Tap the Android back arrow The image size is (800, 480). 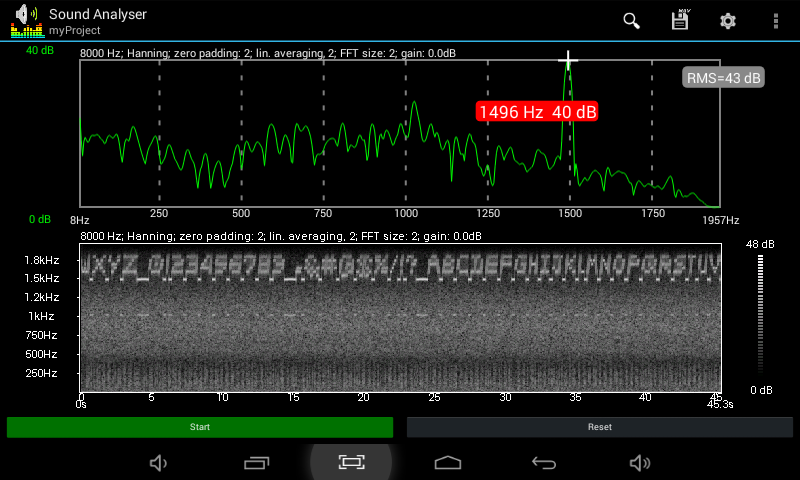point(543,462)
